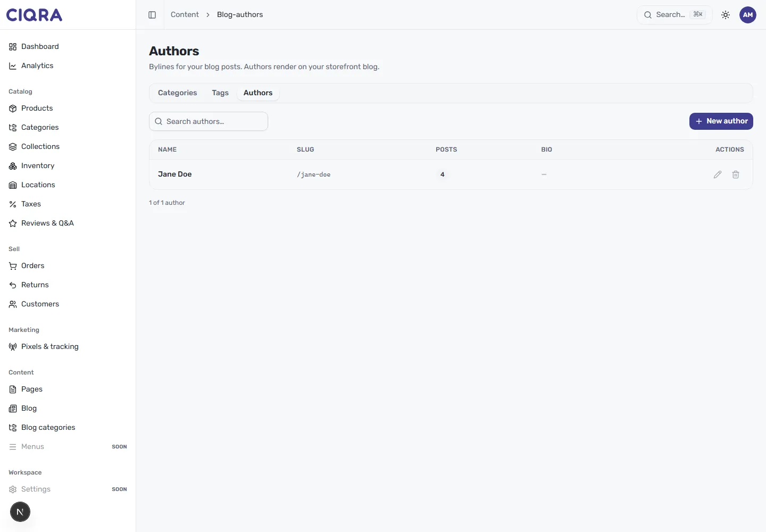Click the Jane Doe author name
Screen dimensions: 766x532
[x=174, y=174]
